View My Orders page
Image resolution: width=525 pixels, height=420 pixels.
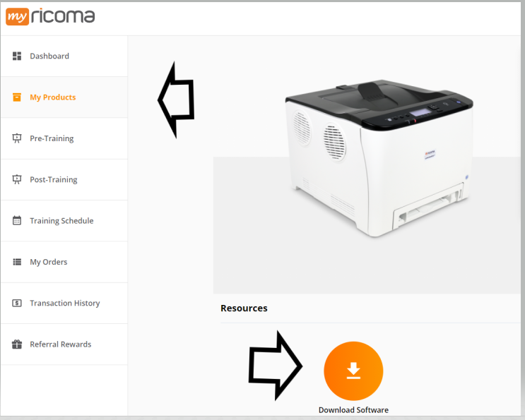point(64,261)
